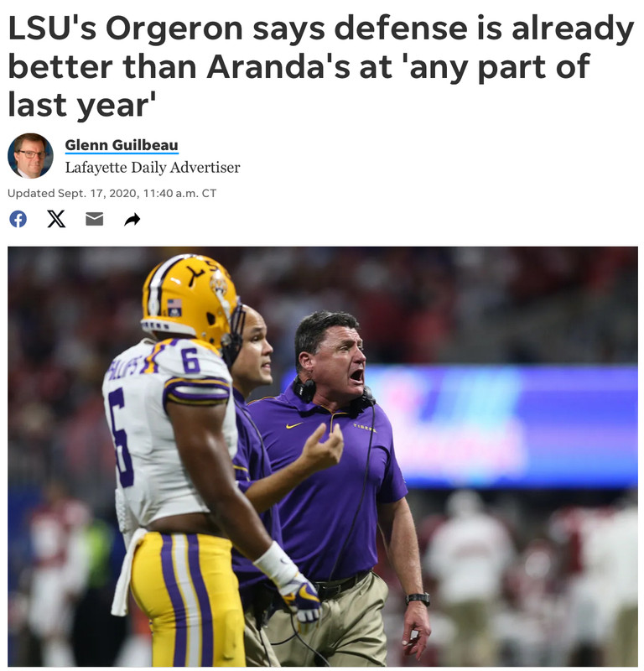The height and width of the screenshot is (671, 644).
Task: Click the yellow LSU helmet in the photo
Action: point(190,299)
